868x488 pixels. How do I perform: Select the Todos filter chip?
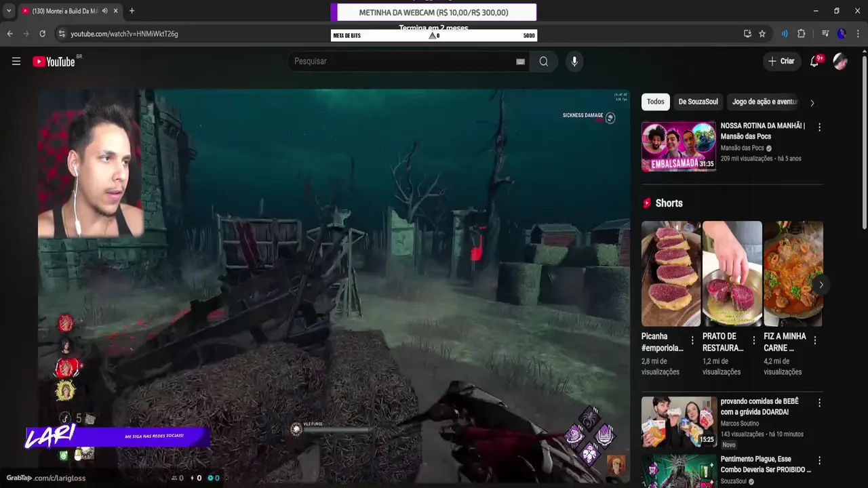point(656,102)
